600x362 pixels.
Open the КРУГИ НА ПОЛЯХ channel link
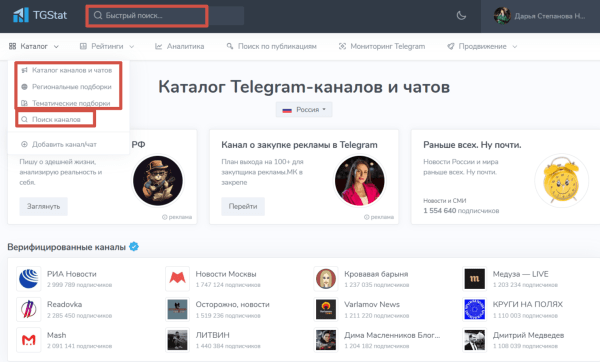coord(528,305)
